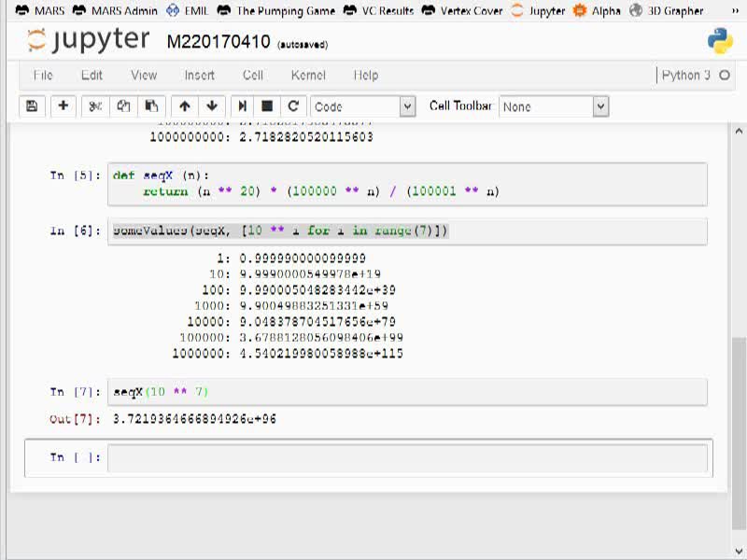The width and height of the screenshot is (747, 560).
Task: Click the Jupyter logo in the header
Action: pos(88,39)
